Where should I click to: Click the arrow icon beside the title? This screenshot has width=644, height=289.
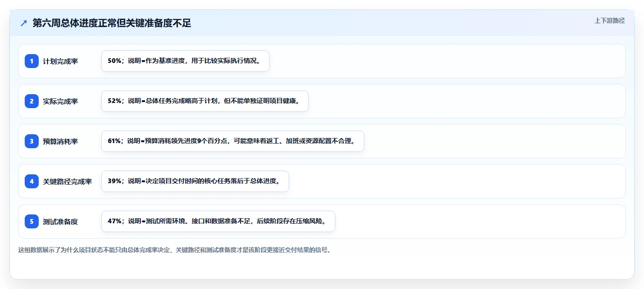pyautogui.click(x=24, y=23)
